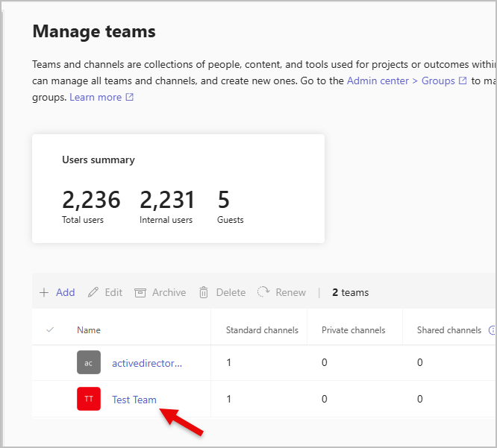This screenshot has width=497, height=448.
Task: Click external-link icon after Learn more
Action: tap(130, 98)
